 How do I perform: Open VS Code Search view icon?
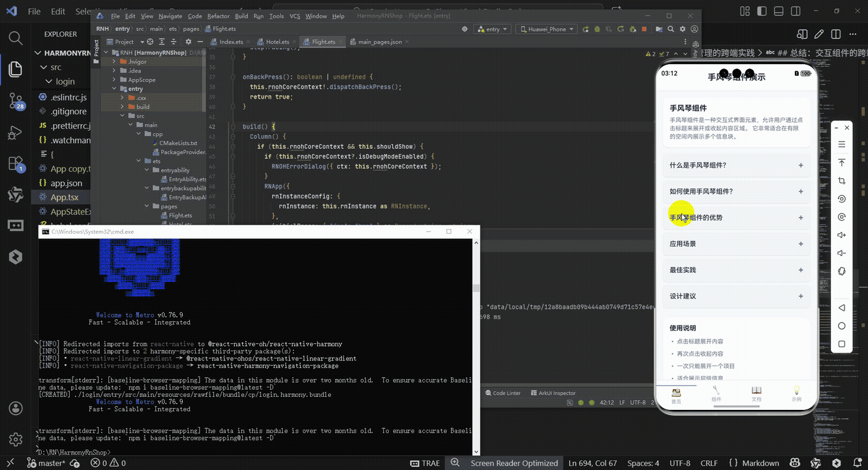tap(16, 37)
